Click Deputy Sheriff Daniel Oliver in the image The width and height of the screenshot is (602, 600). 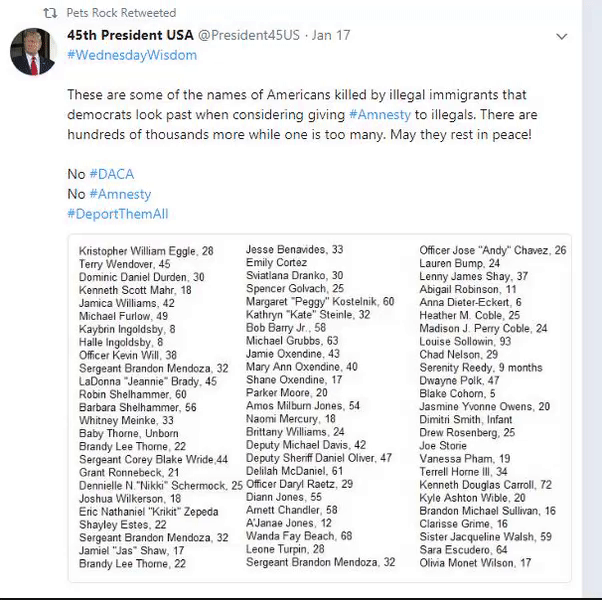(x=319, y=458)
